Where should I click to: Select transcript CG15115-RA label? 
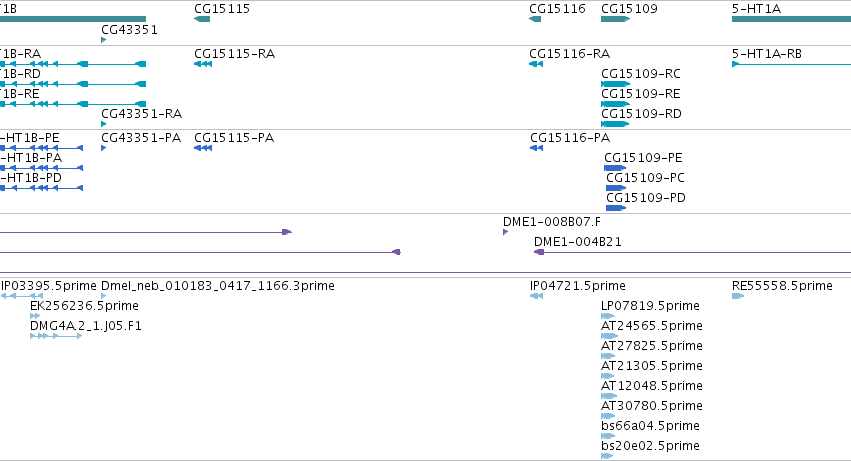234,54
